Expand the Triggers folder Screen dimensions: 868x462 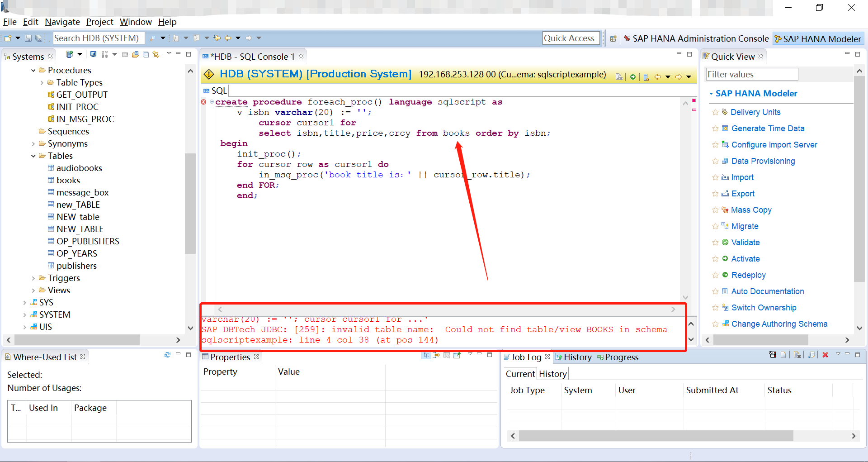point(33,278)
